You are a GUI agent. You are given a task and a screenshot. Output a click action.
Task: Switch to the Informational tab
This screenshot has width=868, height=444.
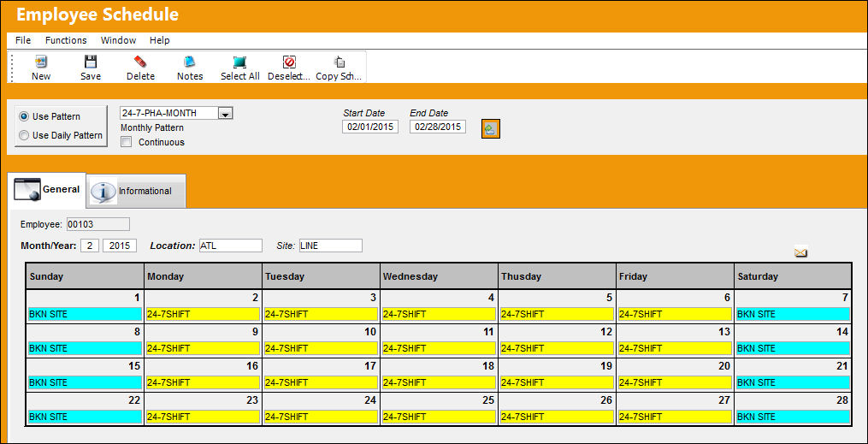[136, 191]
